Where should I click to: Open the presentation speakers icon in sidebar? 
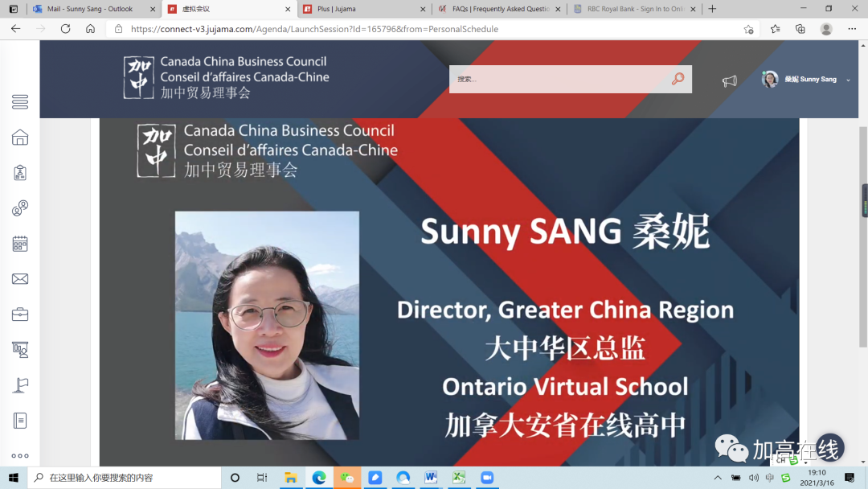pyautogui.click(x=20, y=349)
